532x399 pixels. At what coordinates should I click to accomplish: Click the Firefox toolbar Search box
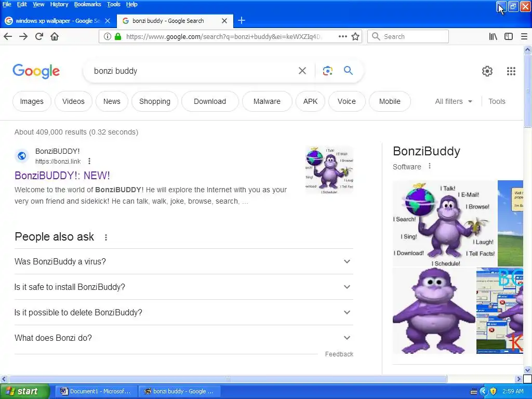[x=408, y=36]
